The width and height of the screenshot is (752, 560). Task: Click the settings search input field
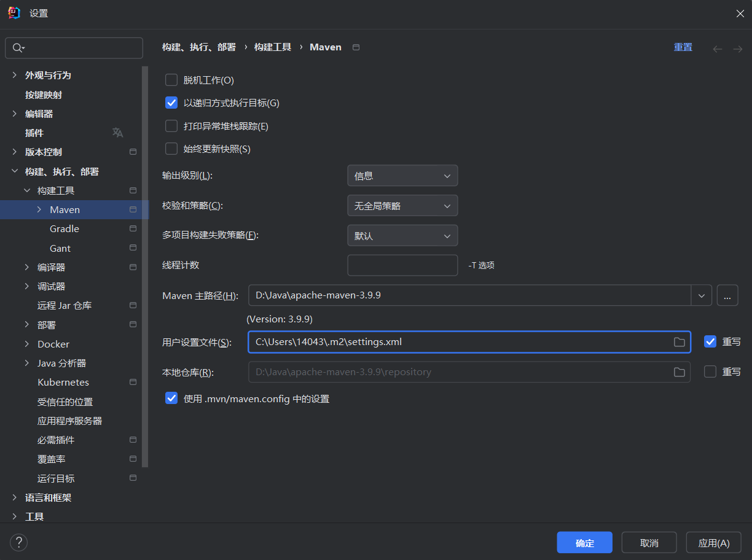click(x=74, y=48)
